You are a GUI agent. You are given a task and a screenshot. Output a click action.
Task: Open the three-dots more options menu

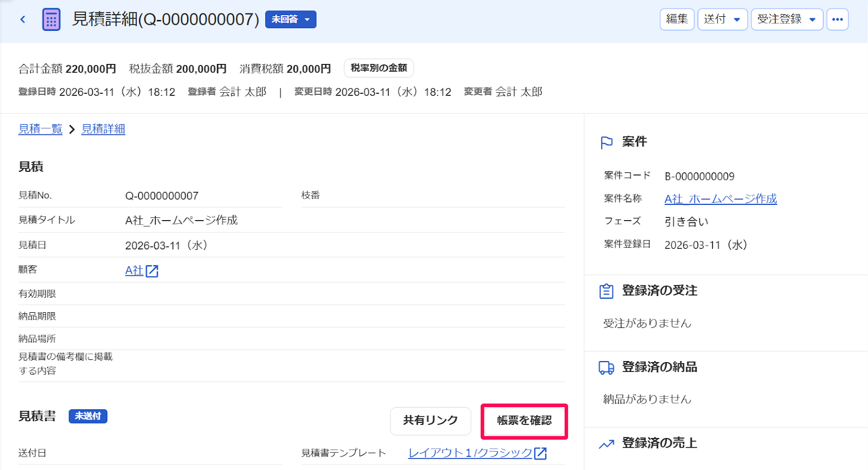(838, 20)
